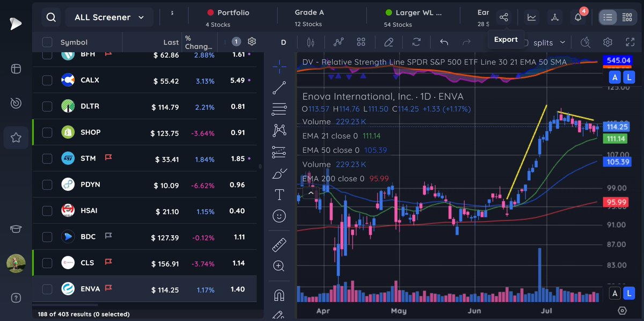644x321 pixels.
Task: Open the Portfolio watchlist tab
Action: 228,18
